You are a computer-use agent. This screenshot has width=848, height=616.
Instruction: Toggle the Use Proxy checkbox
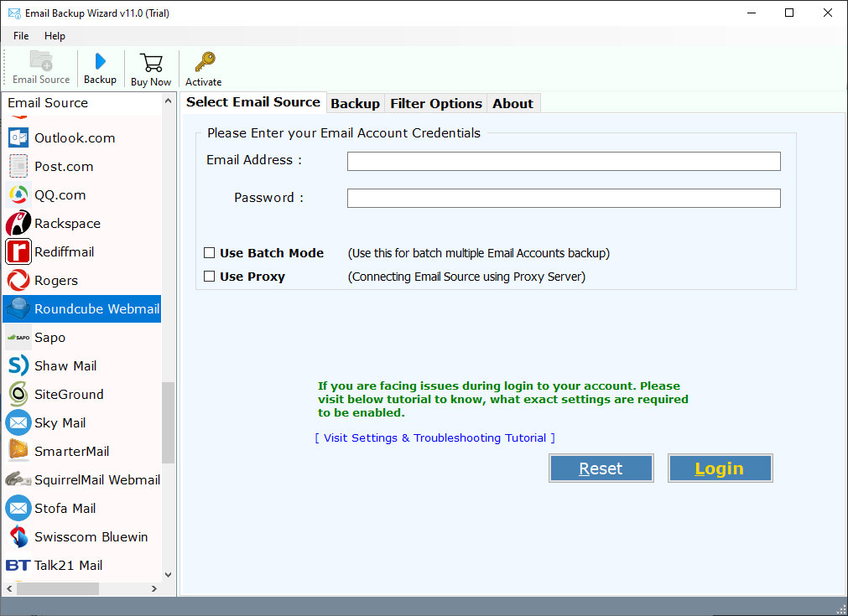[x=210, y=276]
